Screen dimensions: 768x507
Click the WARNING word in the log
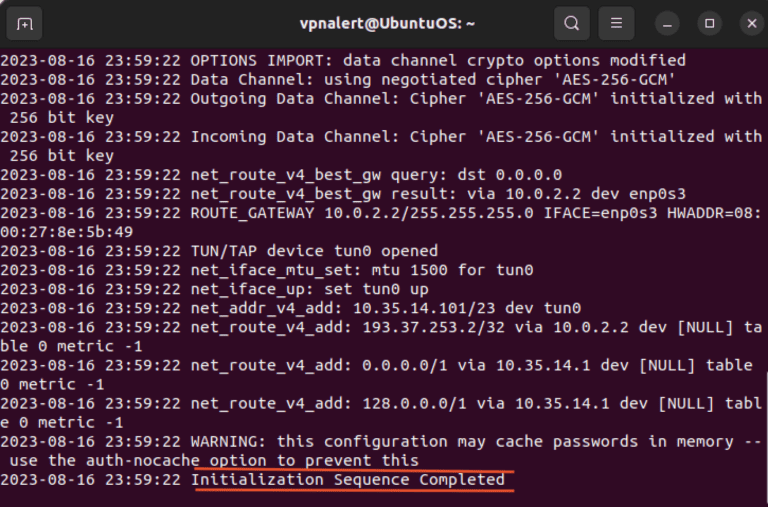pos(229,442)
